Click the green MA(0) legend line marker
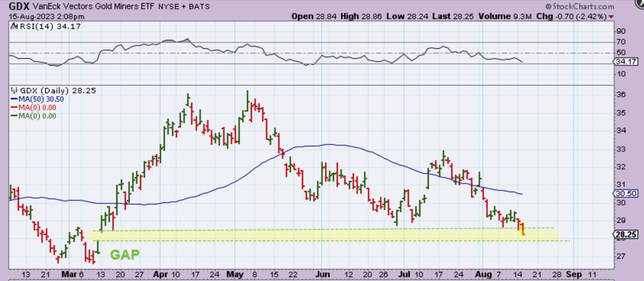Screen dimensions: 644x281 (15, 116)
